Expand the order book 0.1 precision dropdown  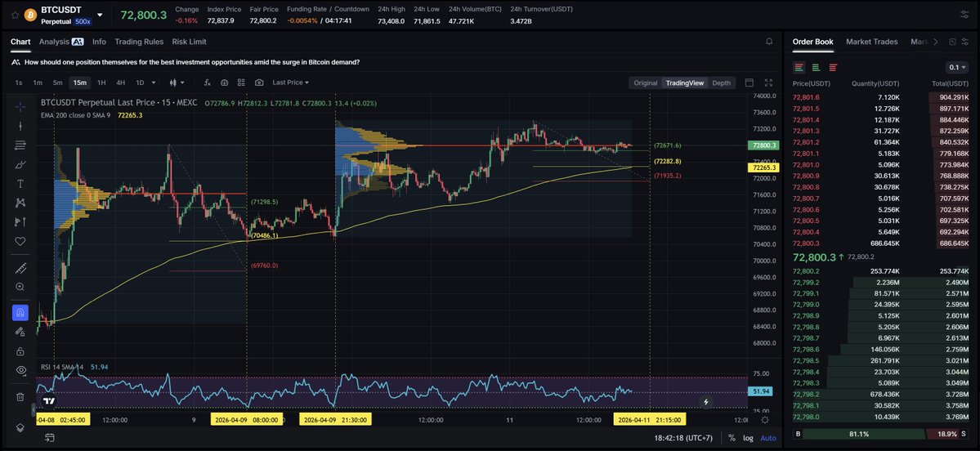click(x=956, y=67)
